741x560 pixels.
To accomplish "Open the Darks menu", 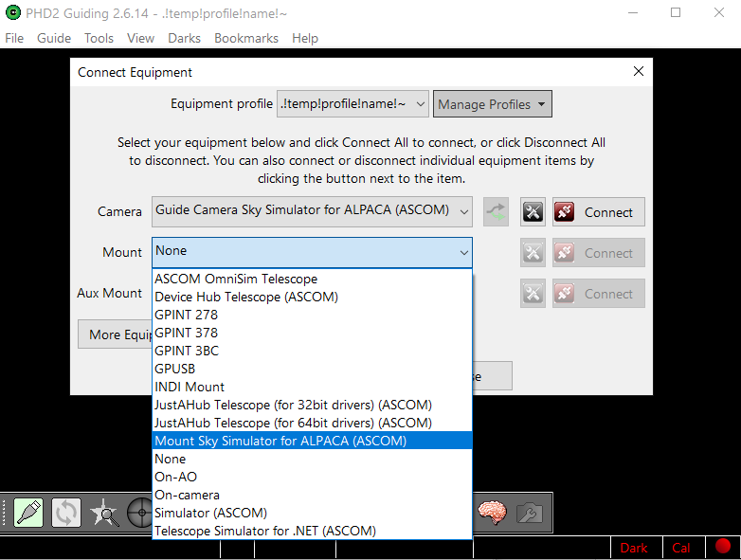I will [x=184, y=38].
